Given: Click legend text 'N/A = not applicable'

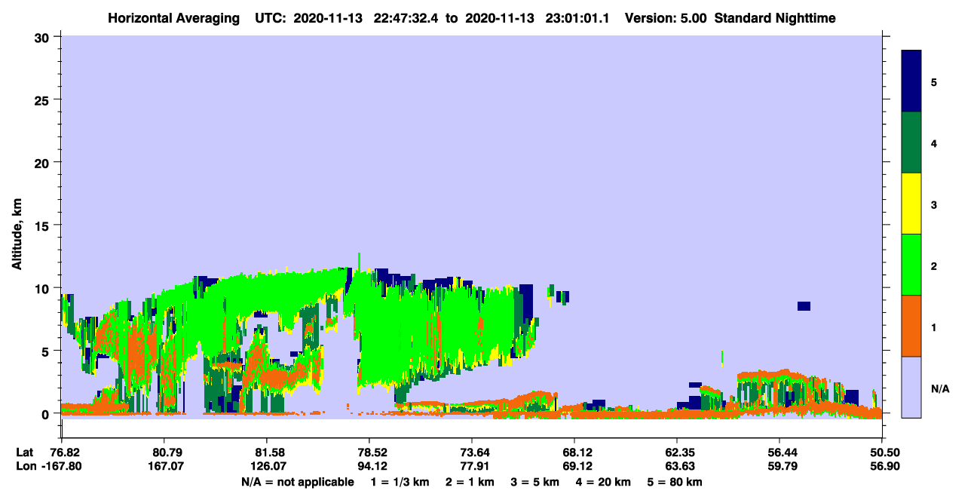Looking at the screenshot, I should [298, 482].
